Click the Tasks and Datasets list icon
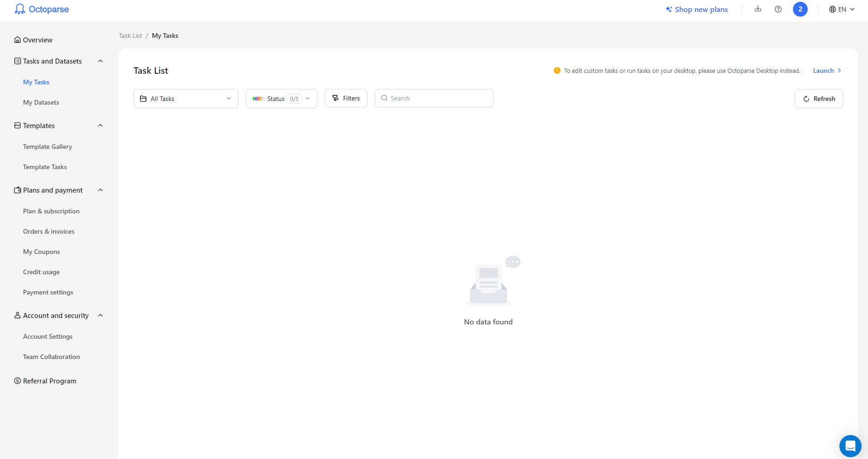Screen dimensions: 868x459 coord(17,61)
